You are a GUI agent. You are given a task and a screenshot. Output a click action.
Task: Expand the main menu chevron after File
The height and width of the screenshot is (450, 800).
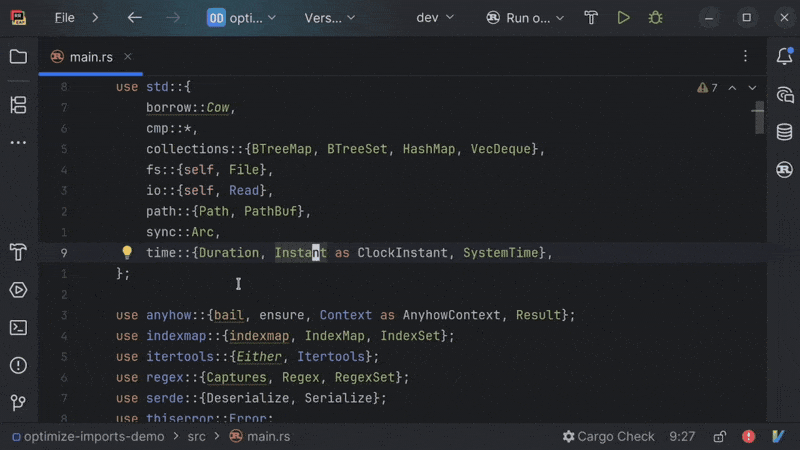coord(95,18)
